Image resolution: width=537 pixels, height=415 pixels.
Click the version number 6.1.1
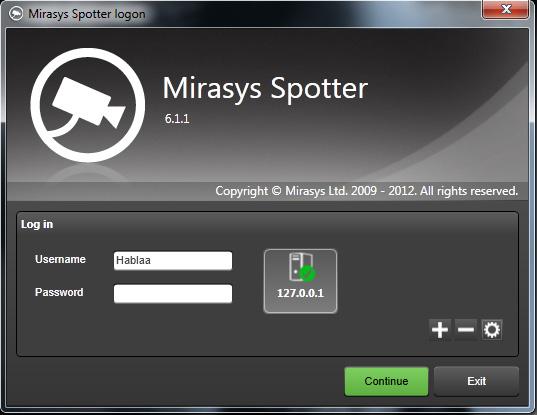pyautogui.click(x=177, y=119)
